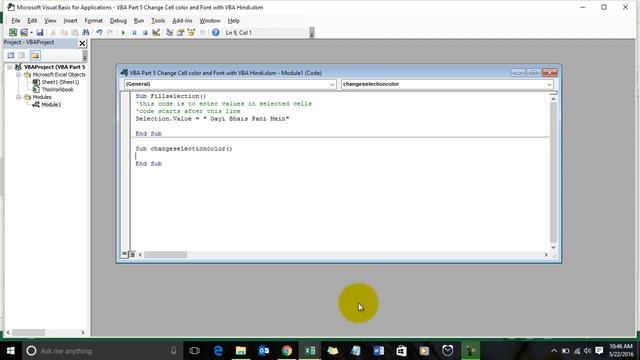Open Project Explorer from the toolbar icon
Screen dimensions: 640x360
(169, 32)
